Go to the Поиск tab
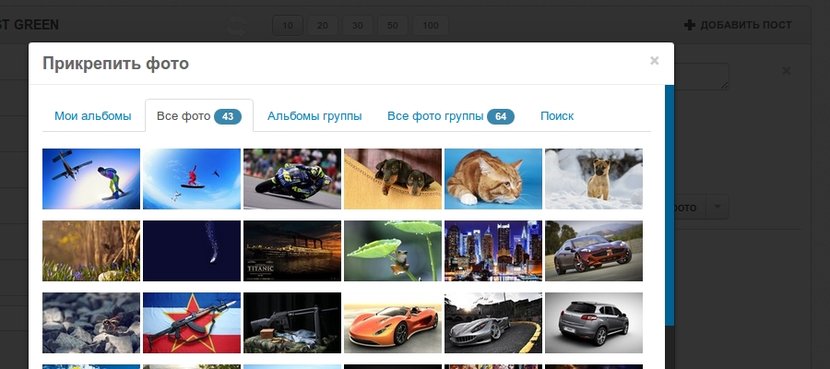This screenshot has width=830, height=369. 557,116
